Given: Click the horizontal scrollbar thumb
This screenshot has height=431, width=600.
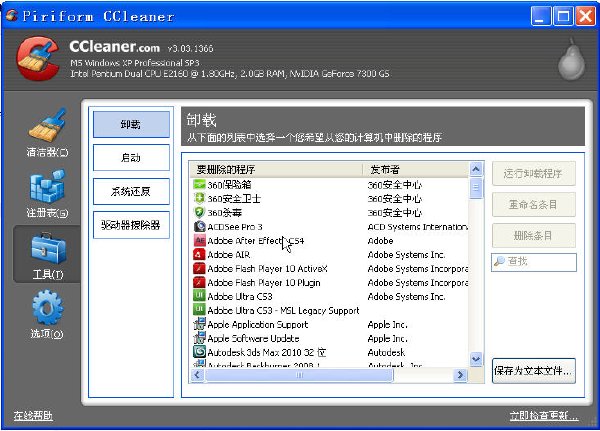Looking at the screenshot, I should point(299,375).
